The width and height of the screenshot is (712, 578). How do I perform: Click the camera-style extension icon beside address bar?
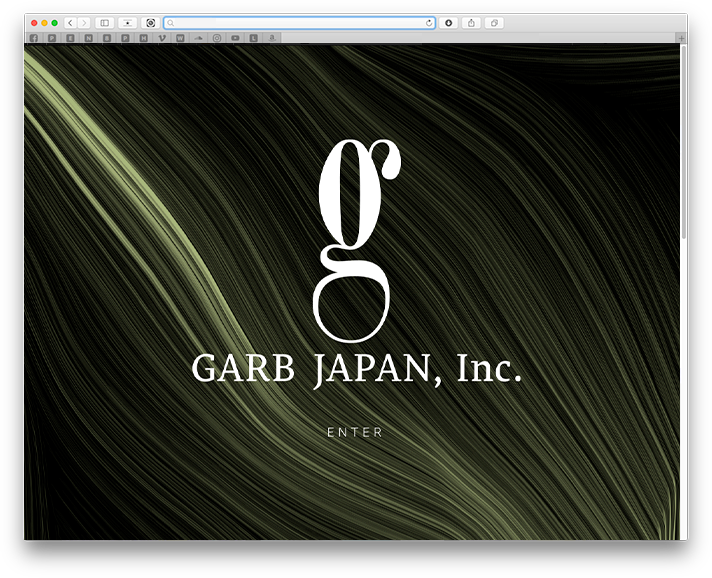click(150, 23)
